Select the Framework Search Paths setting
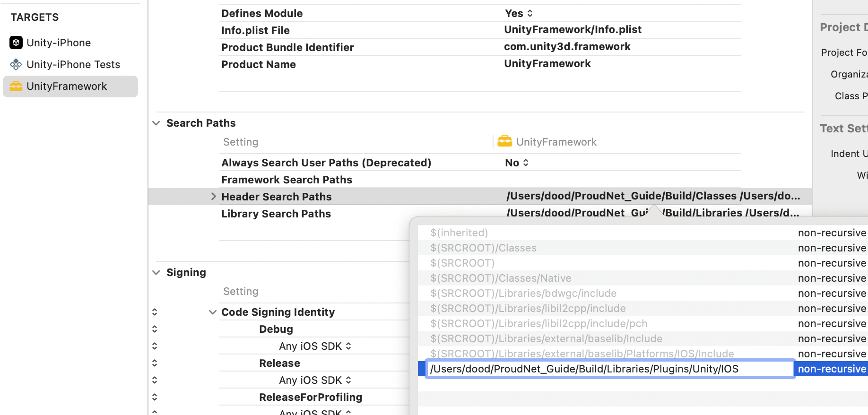The height and width of the screenshot is (415, 868). (286, 180)
